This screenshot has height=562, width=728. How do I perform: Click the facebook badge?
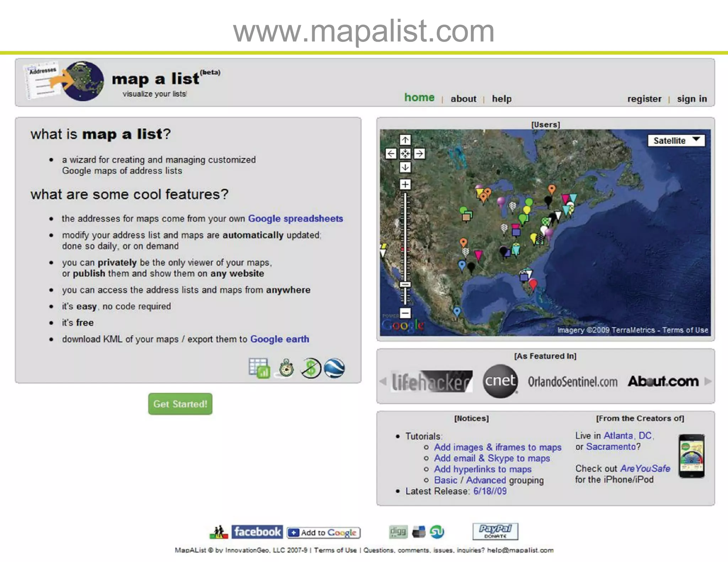pos(257,532)
